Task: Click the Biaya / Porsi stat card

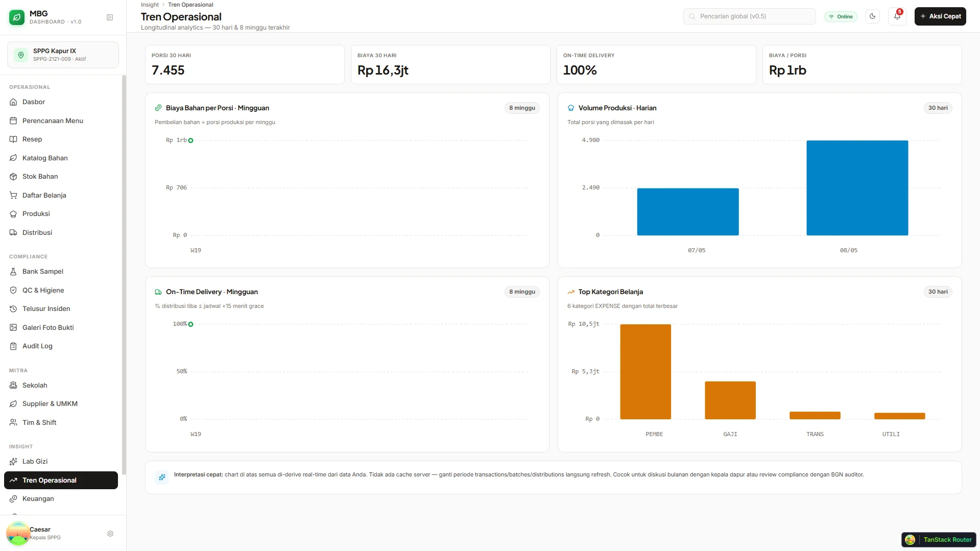Action: 862,64
